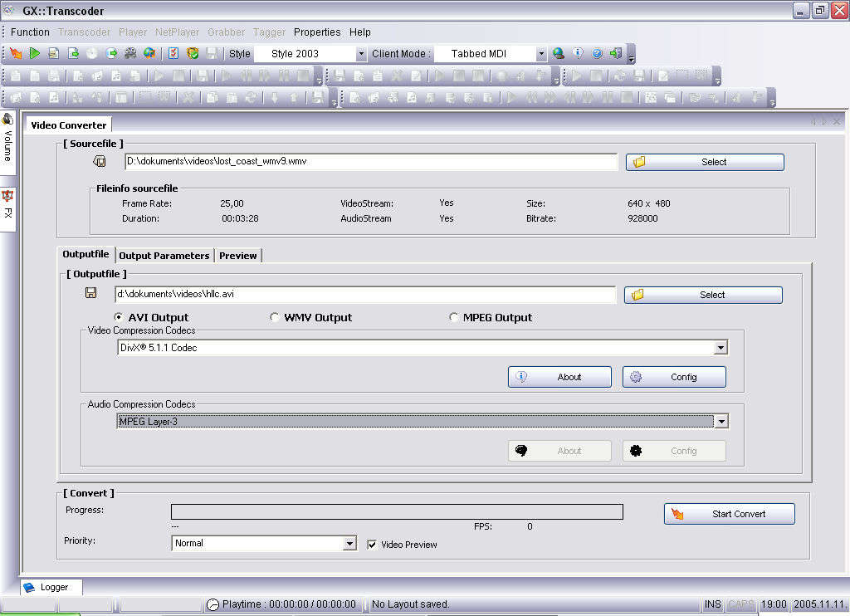Toggle the Video Preview checkbox
Image resolution: width=850 pixels, height=616 pixels.
[x=373, y=545]
